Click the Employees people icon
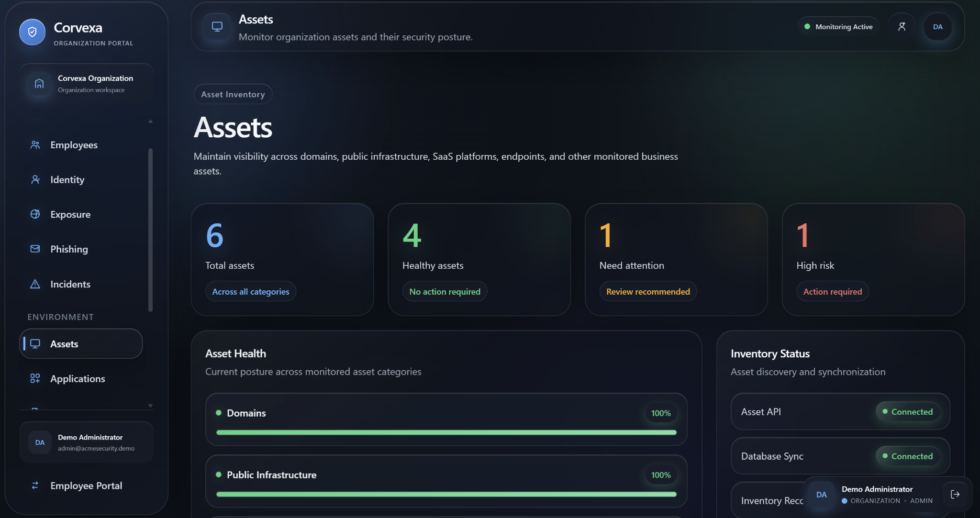980x518 pixels. [35, 144]
